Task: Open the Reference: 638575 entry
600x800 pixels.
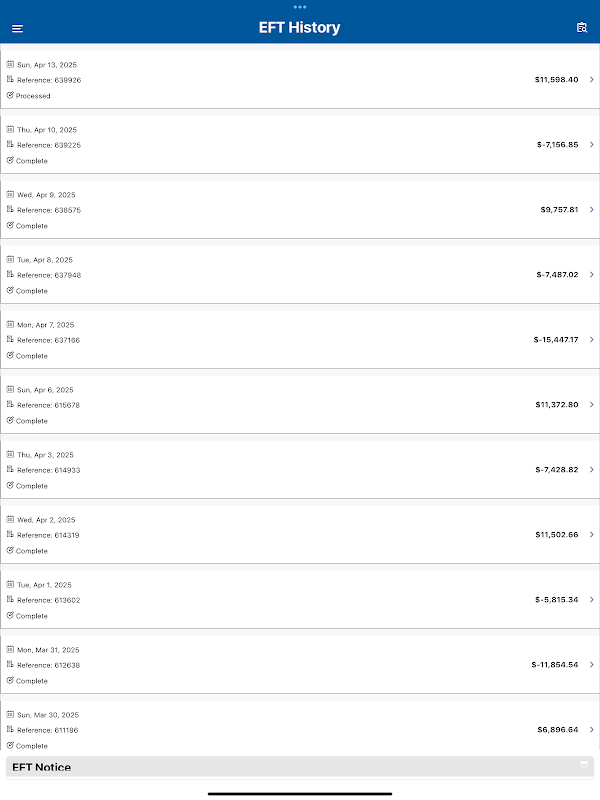Action: (49, 210)
